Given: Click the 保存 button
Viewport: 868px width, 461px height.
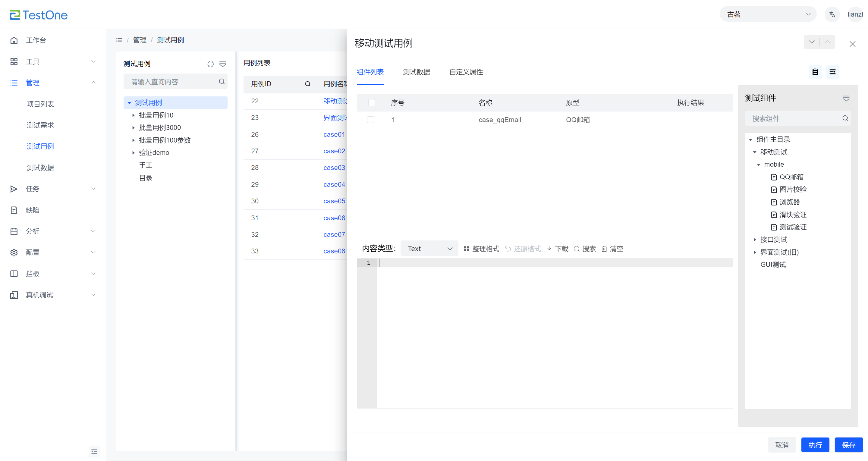Looking at the screenshot, I should click(x=848, y=445).
